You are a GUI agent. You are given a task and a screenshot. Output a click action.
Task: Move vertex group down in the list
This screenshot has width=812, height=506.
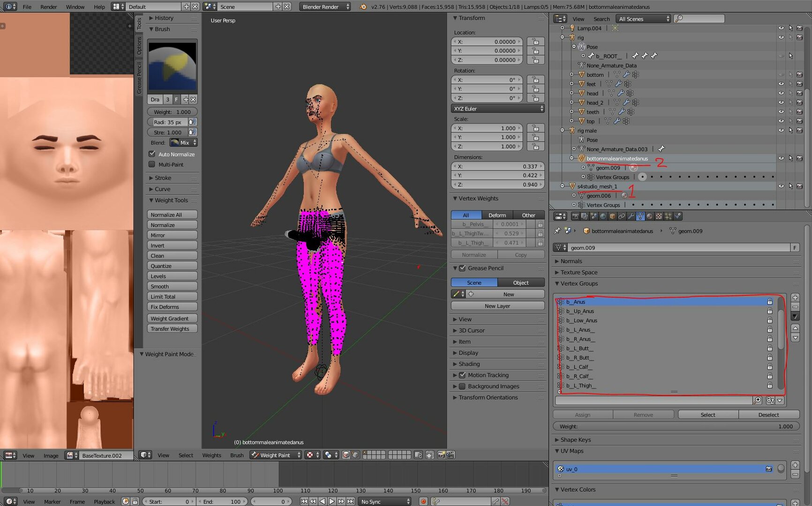[x=795, y=337]
